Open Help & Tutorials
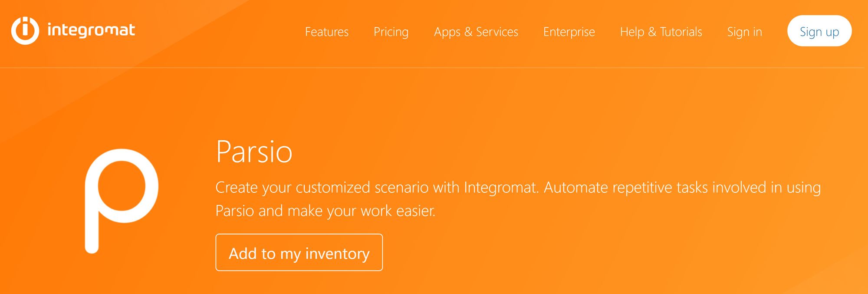Screen dimensions: 868x294 [x=661, y=32]
